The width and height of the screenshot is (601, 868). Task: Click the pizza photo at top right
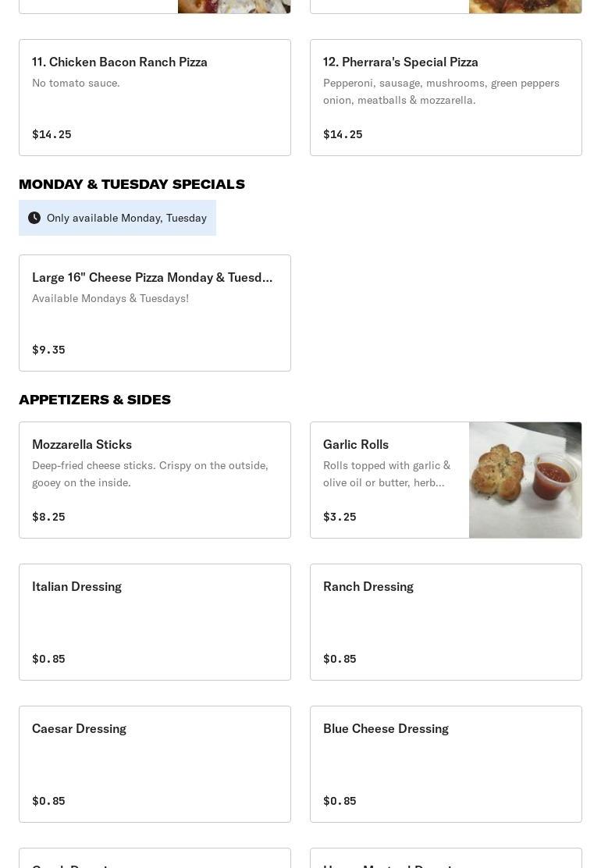point(525,6)
